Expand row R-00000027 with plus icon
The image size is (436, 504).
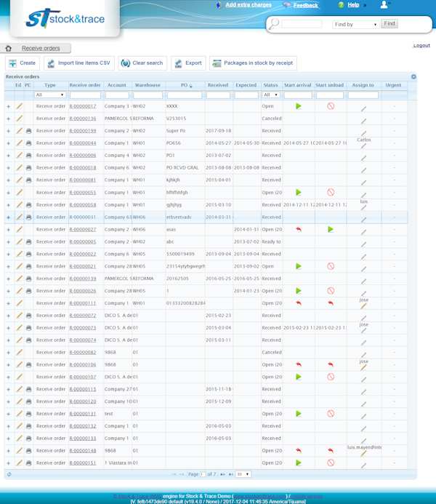tap(8, 230)
